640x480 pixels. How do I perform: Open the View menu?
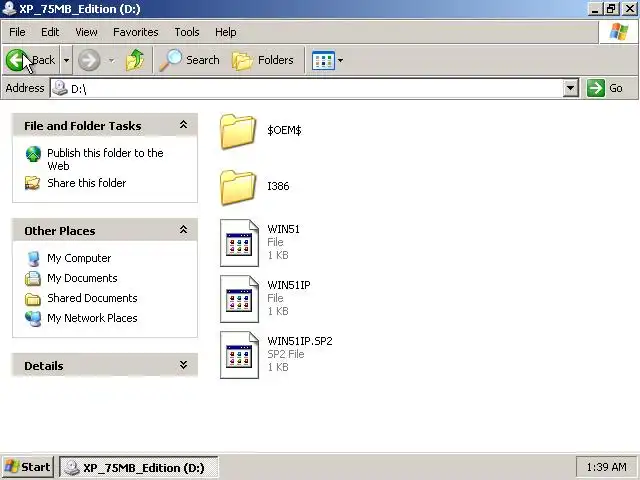pos(86,32)
